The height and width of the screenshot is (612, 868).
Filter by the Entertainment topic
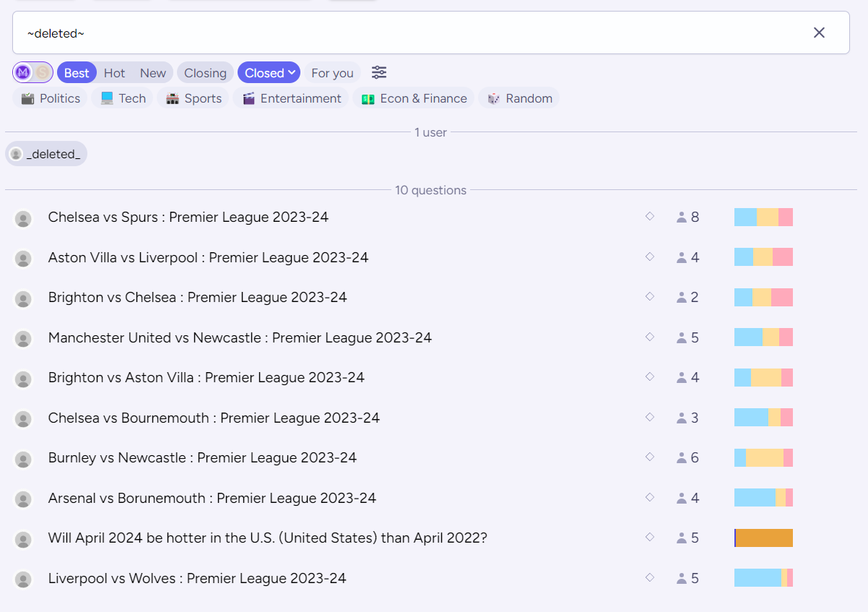pyautogui.click(x=291, y=98)
